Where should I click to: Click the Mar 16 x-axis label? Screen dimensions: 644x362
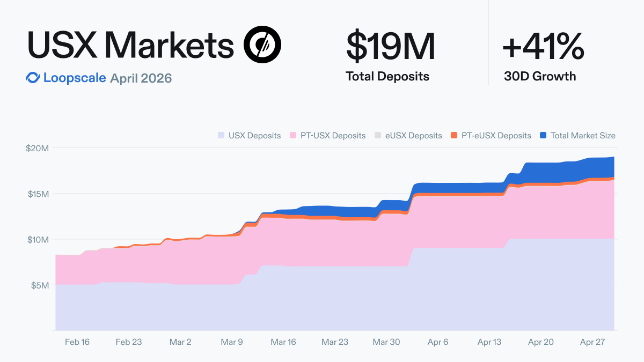tap(283, 342)
